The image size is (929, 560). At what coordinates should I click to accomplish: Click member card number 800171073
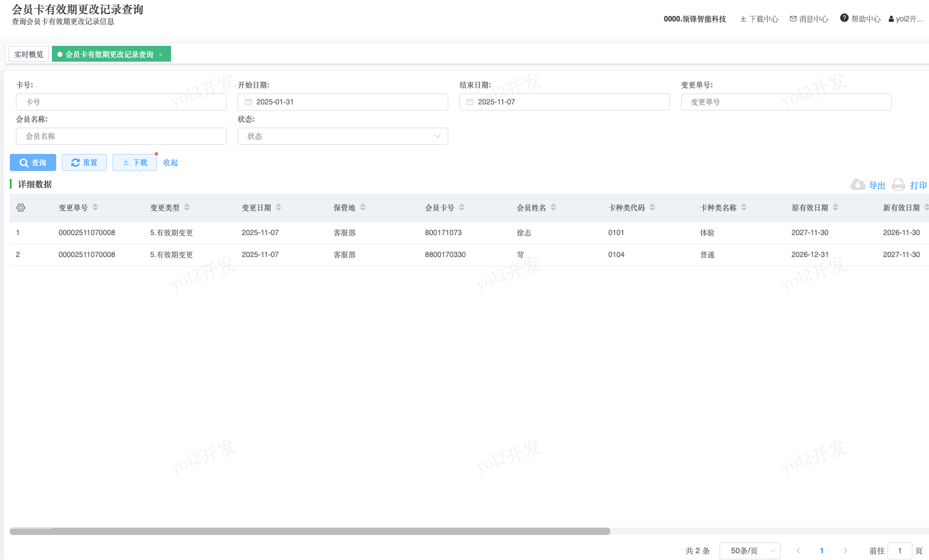[x=443, y=233]
